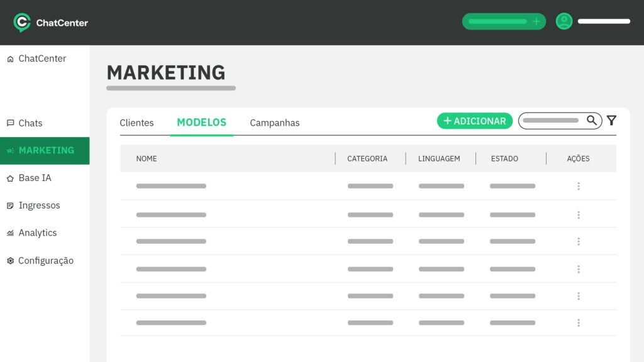Sort table by the NOME column header
The image size is (644, 362).
coord(147,158)
